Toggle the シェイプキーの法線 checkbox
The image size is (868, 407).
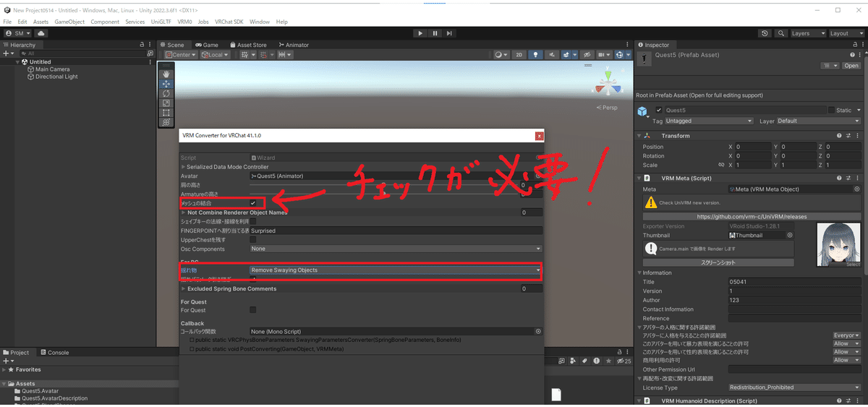click(253, 222)
